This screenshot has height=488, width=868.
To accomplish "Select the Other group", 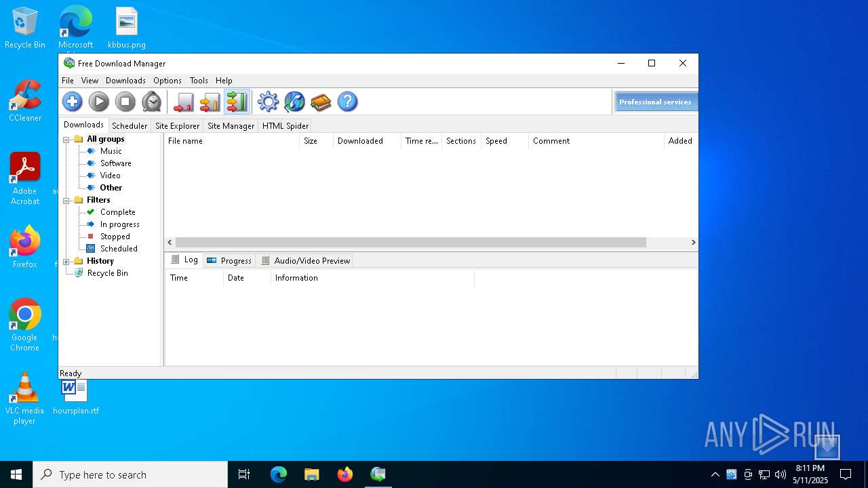I will [x=111, y=188].
